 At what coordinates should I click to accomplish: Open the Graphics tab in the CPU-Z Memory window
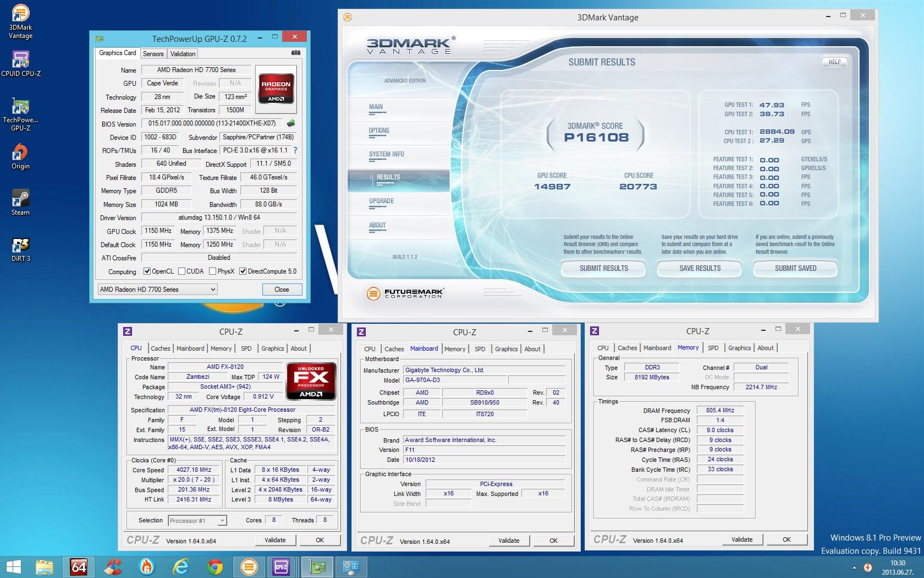739,348
